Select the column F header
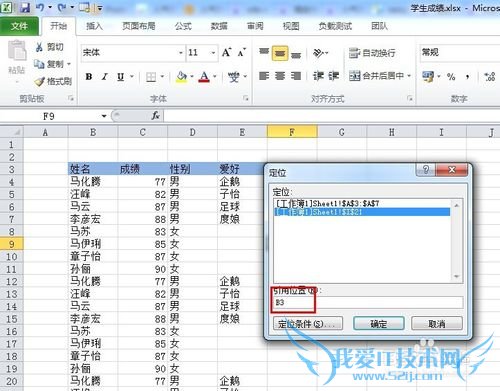The width and height of the screenshot is (500, 391). coord(292,132)
